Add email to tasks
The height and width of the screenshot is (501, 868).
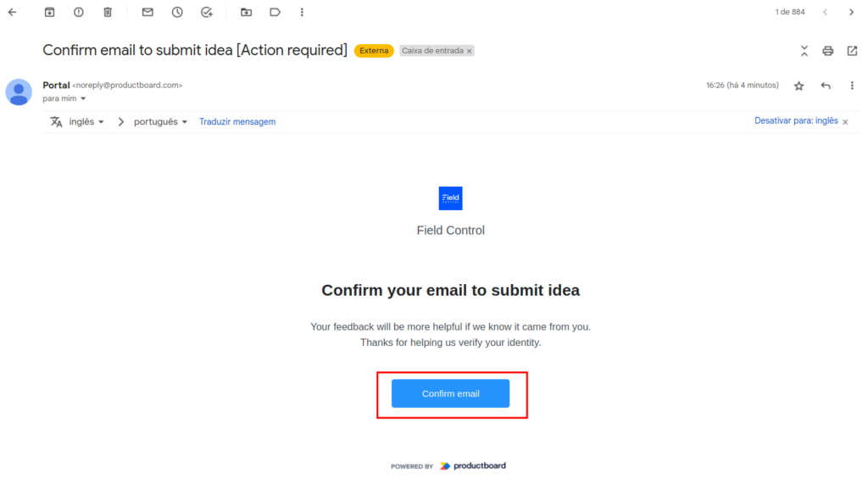[x=206, y=12]
